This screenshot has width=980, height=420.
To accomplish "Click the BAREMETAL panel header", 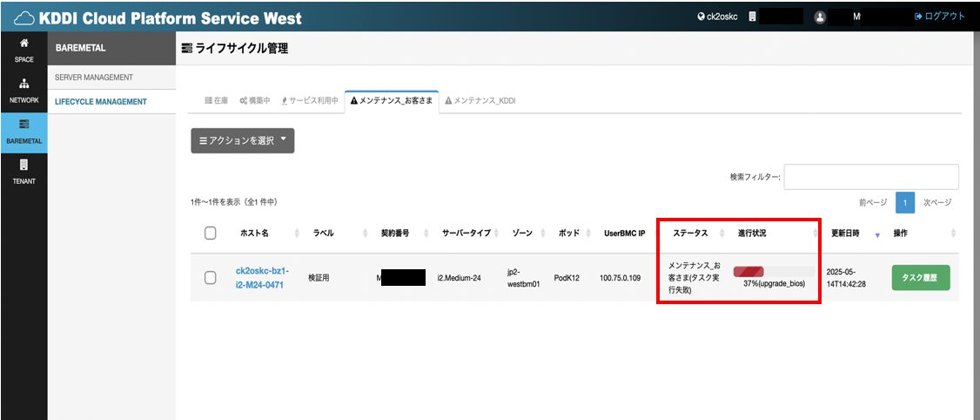I will 112,48.
